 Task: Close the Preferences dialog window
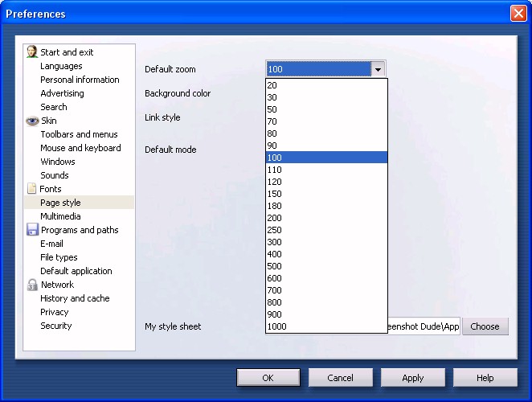(518, 14)
